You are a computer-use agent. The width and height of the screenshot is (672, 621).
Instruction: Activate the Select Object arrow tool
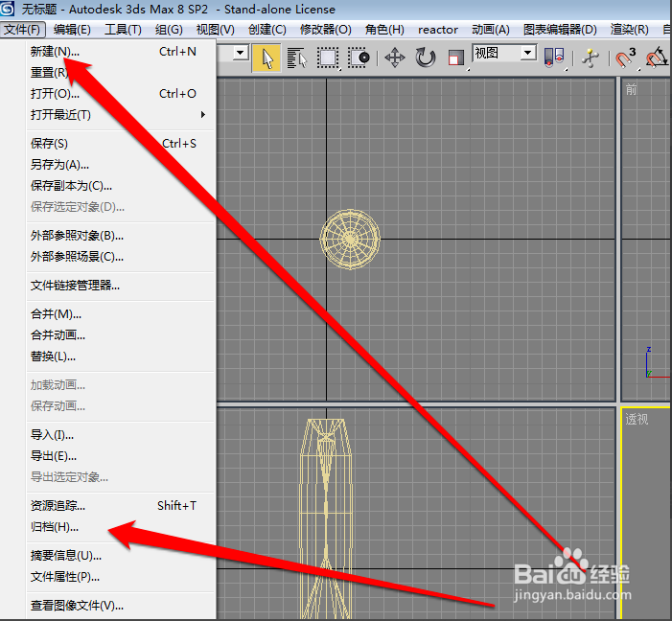(x=266, y=57)
